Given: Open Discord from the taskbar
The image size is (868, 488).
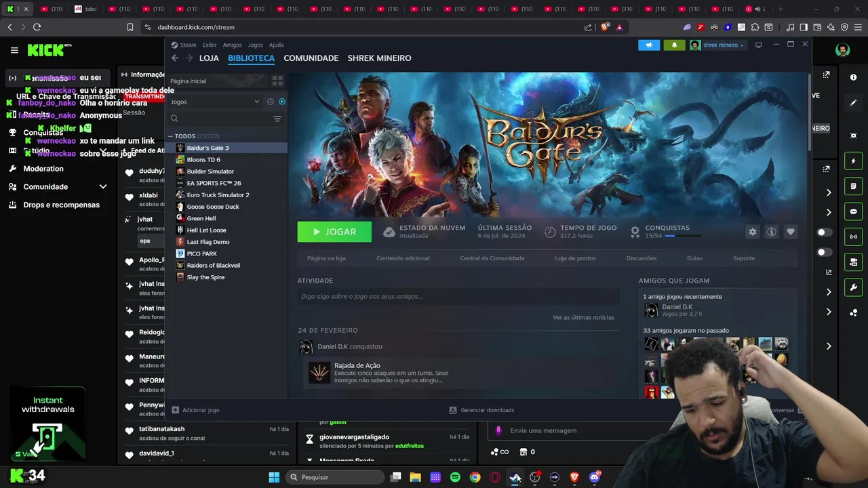Looking at the screenshot, I should pos(595,477).
